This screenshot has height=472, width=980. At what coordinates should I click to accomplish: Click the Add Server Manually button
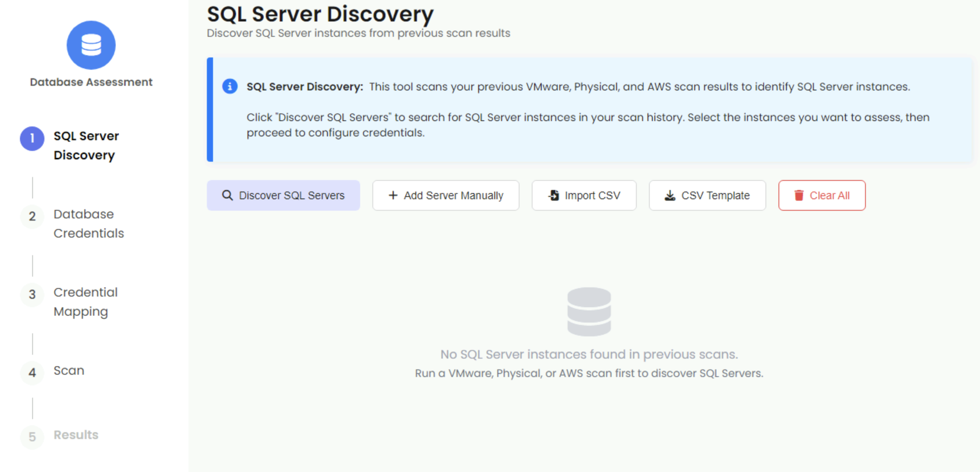coord(446,195)
